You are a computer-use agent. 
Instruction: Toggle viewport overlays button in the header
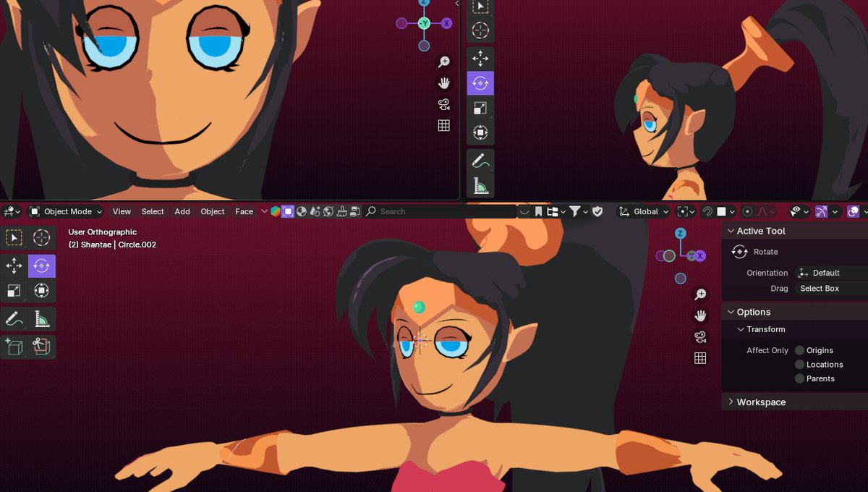[x=854, y=211]
